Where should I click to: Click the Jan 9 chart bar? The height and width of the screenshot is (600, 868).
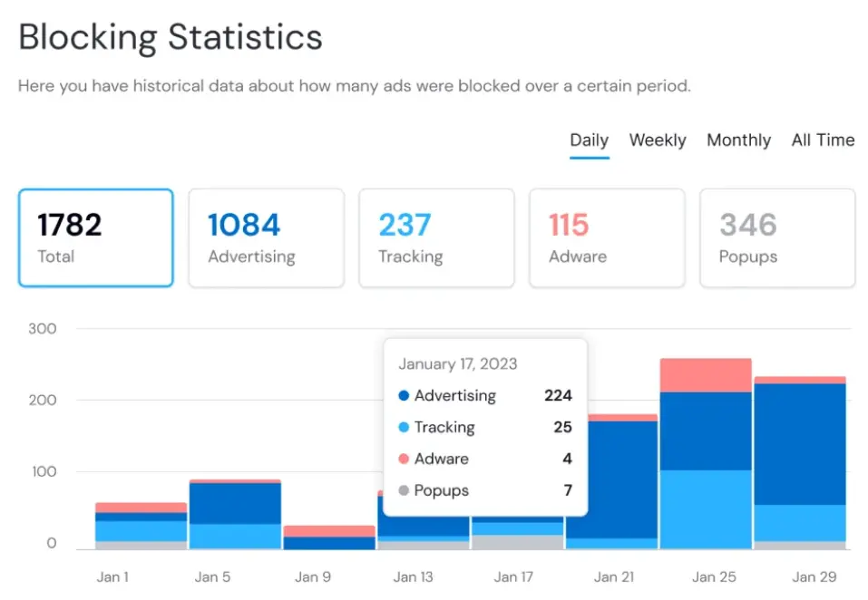(x=328, y=537)
